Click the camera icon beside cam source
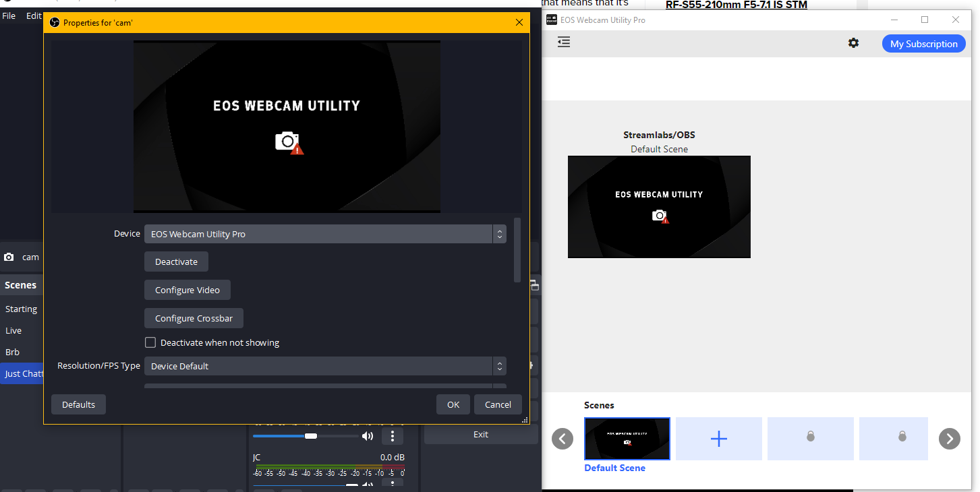The height and width of the screenshot is (492, 980). coord(9,257)
